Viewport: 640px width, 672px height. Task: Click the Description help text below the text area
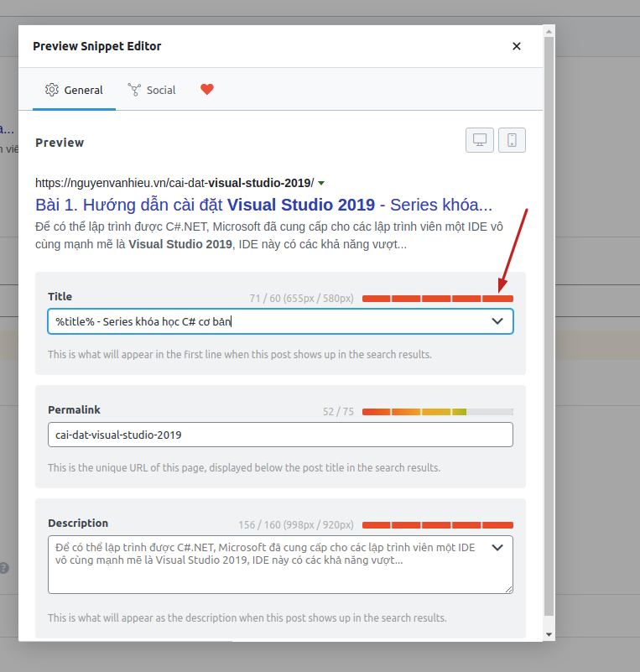[247, 618]
